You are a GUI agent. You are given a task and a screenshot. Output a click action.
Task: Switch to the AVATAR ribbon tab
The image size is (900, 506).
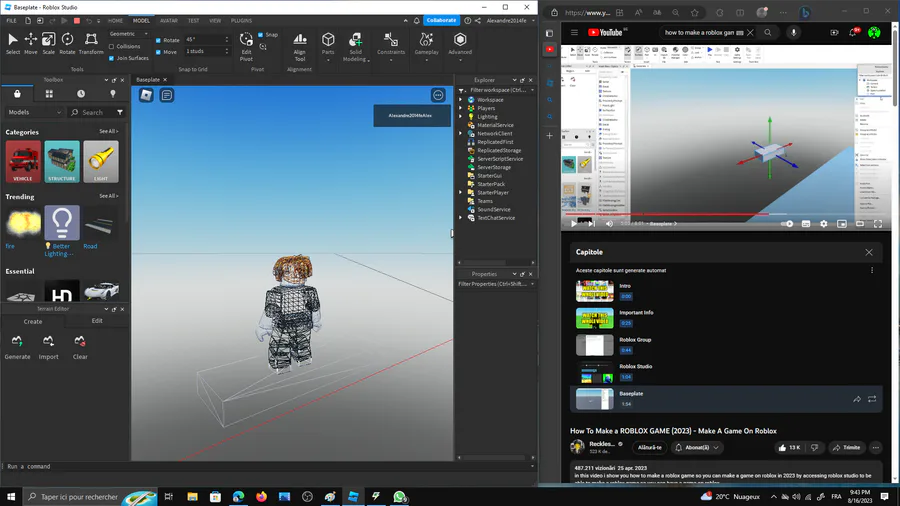click(169, 20)
